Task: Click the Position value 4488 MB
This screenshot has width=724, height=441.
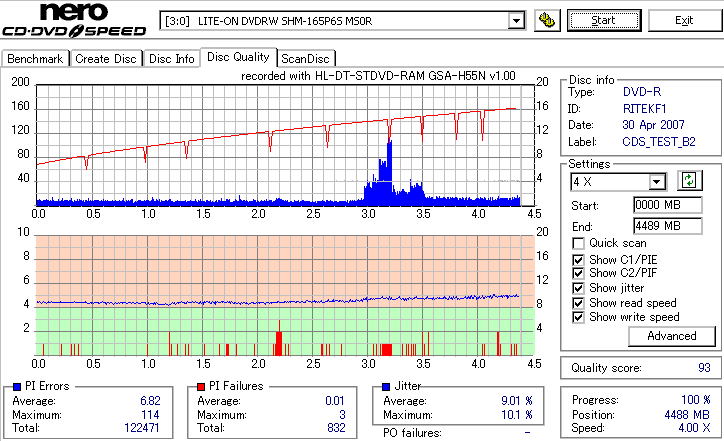Action: 687,415
